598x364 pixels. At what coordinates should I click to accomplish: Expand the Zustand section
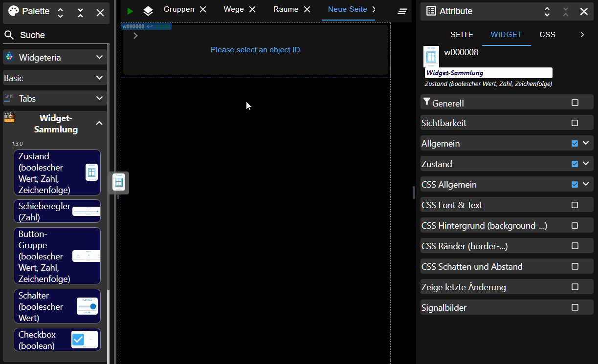pyautogui.click(x=586, y=164)
